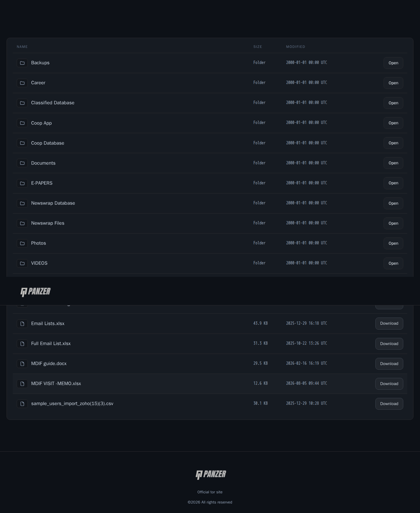Click the Classified Database folder icon
The height and width of the screenshot is (513, 420).
pos(22,103)
